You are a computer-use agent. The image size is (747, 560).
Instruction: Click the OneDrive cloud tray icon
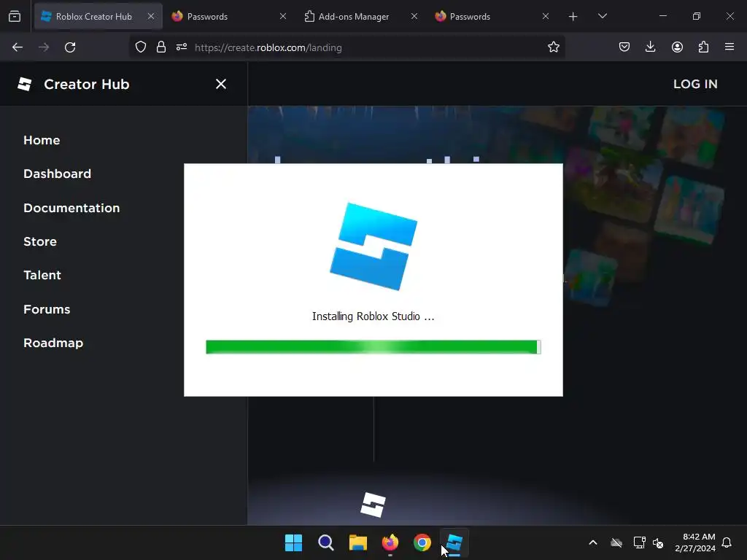point(616,542)
